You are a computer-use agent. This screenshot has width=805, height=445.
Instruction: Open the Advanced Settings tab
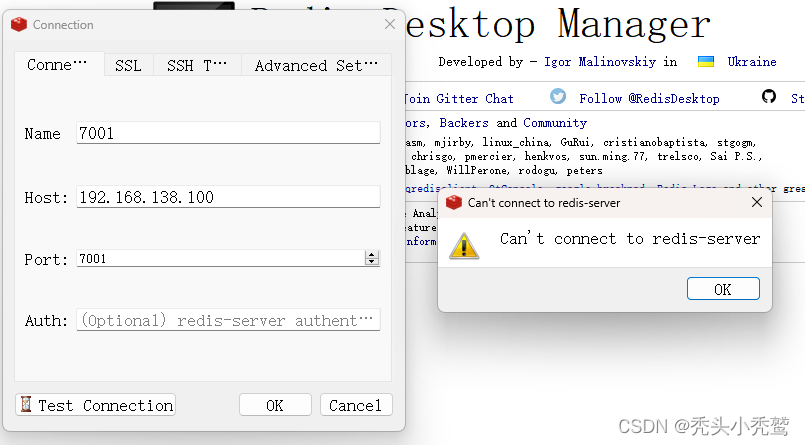[x=316, y=65]
